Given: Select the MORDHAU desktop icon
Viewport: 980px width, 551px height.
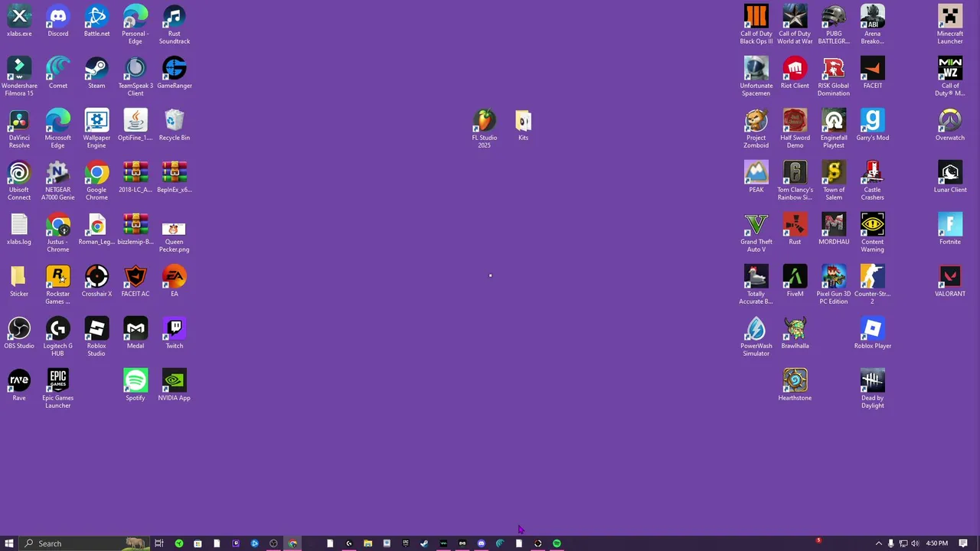Looking at the screenshot, I should click(834, 229).
